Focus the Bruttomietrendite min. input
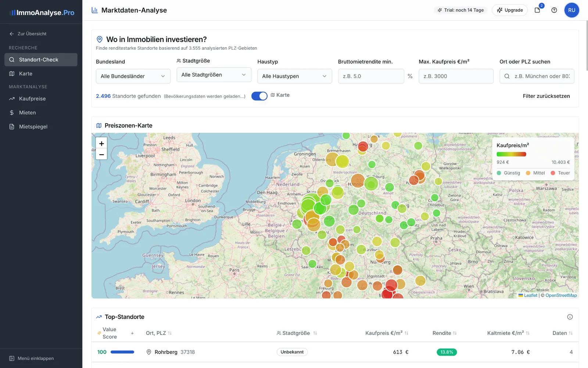The height and width of the screenshot is (368, 588). coord(371,76)
